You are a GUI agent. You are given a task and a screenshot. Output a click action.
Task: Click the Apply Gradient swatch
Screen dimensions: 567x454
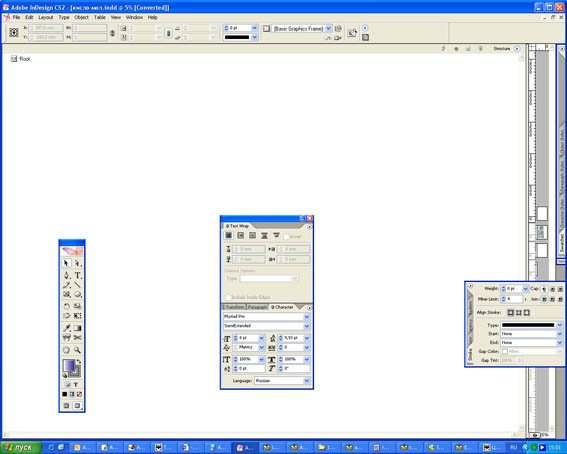pos(72,394)
